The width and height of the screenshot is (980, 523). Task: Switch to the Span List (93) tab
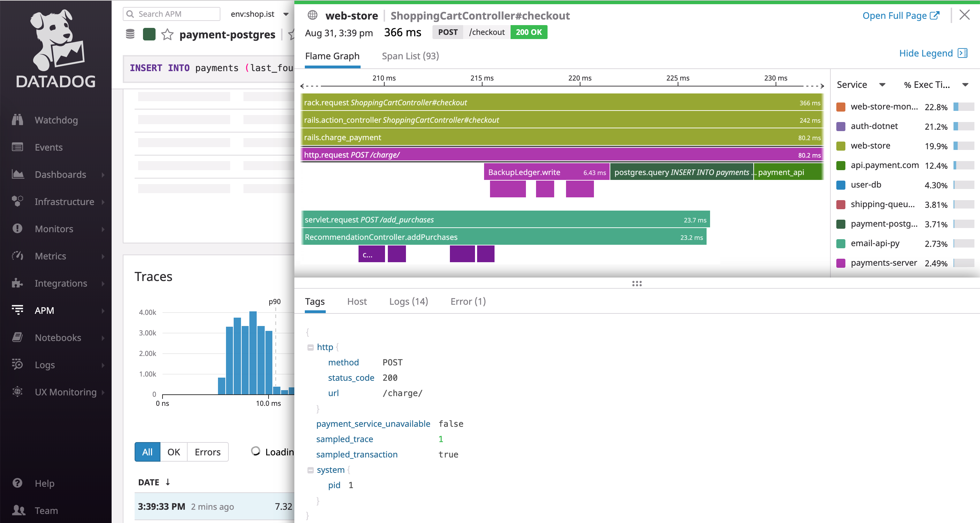point(410,56)
